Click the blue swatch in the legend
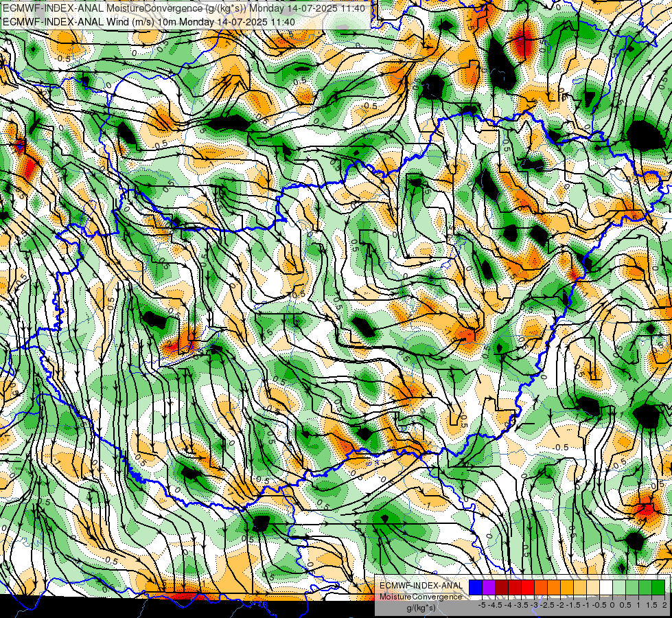The image size is (672, 618). coord(476,587)
